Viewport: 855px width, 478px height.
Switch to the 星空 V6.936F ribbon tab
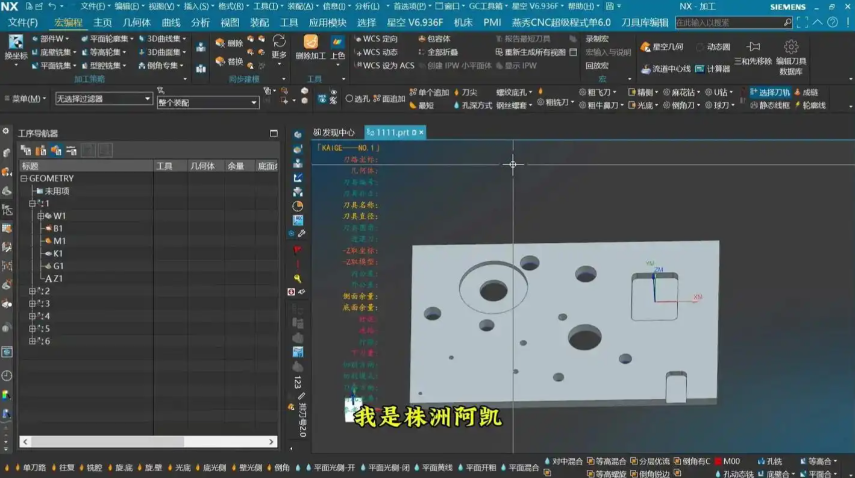pyautogui.click(x=415, y=22)
